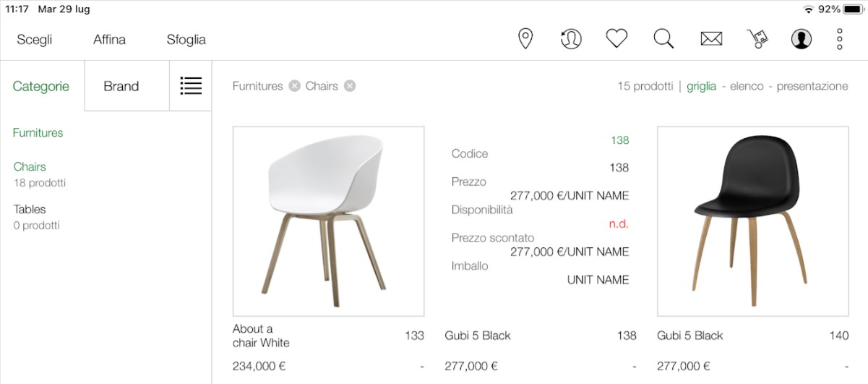
Task: Open the user profile icon
Action: pos(801,39)
